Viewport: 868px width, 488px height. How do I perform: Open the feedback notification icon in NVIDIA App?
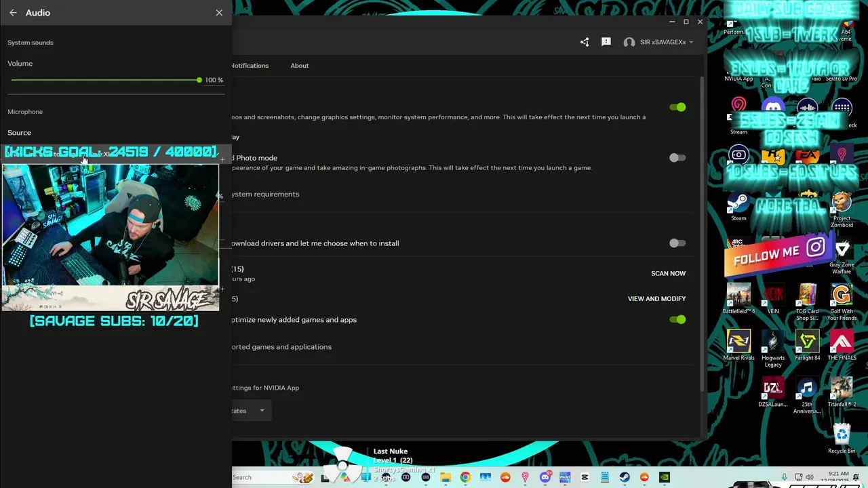[x=606, y=42]
